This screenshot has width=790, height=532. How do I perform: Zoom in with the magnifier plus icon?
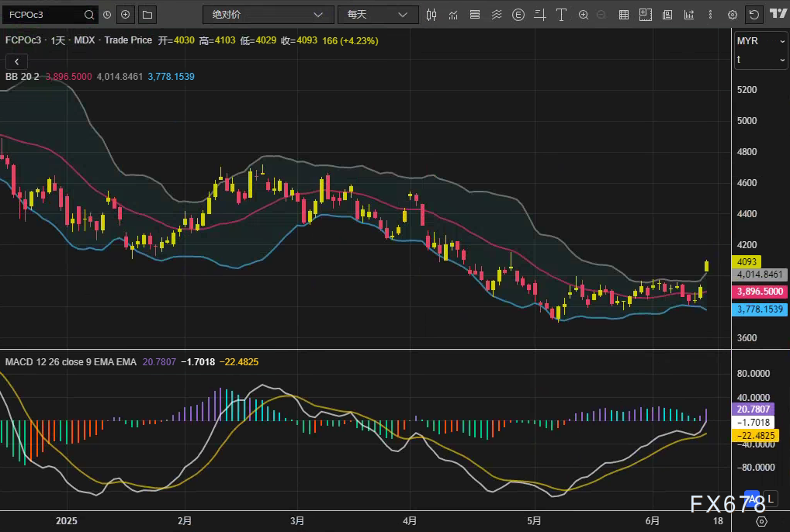[583, 15]
